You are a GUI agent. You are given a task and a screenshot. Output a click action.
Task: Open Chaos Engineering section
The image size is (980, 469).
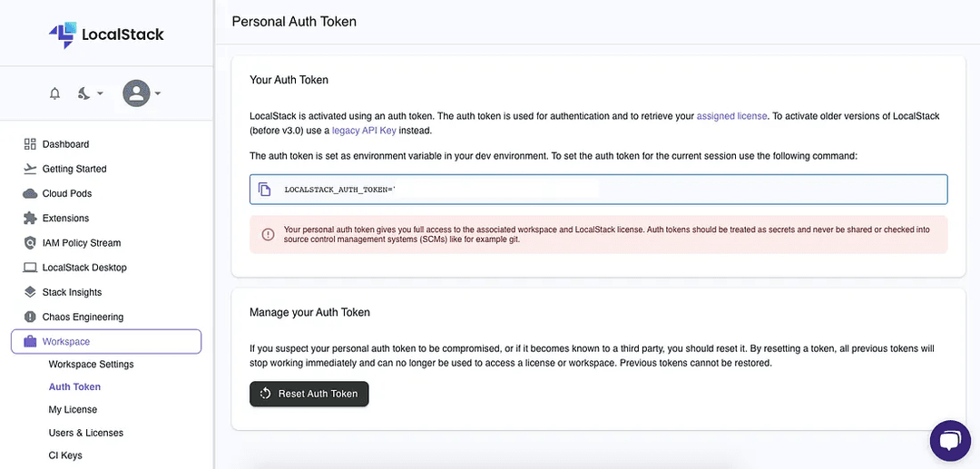[83, 317]
